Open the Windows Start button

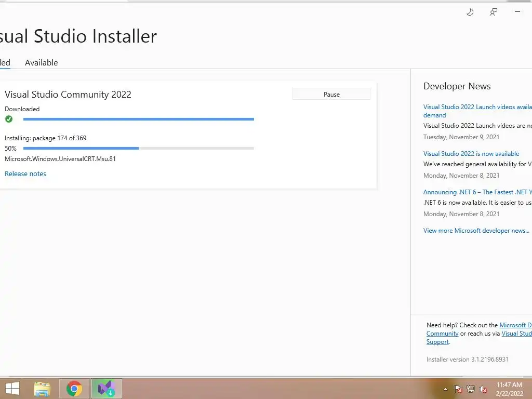point(12,389)
